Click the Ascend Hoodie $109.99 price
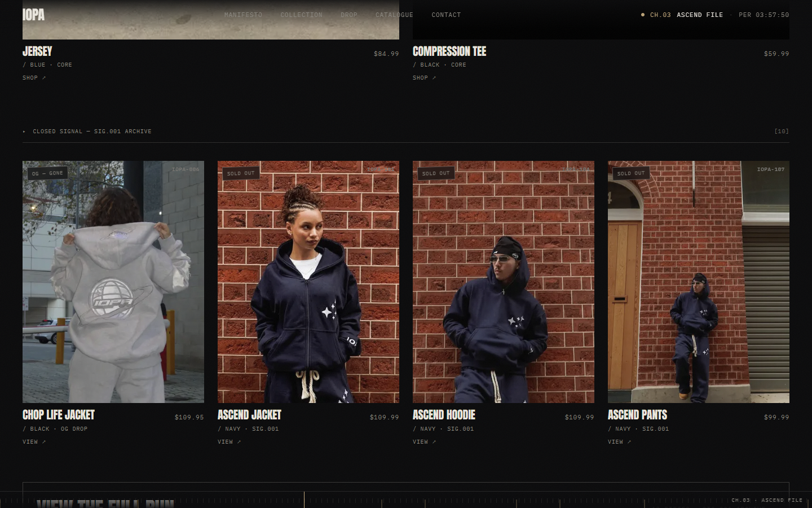 point(580,417)
